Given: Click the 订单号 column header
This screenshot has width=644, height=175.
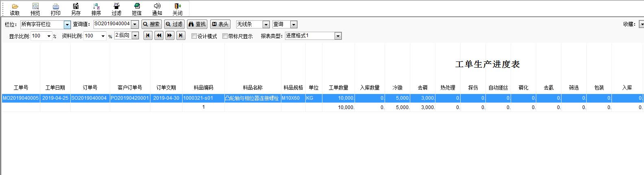Looking at the screenshot, I should pyautogui.click(x=90, y=87).
